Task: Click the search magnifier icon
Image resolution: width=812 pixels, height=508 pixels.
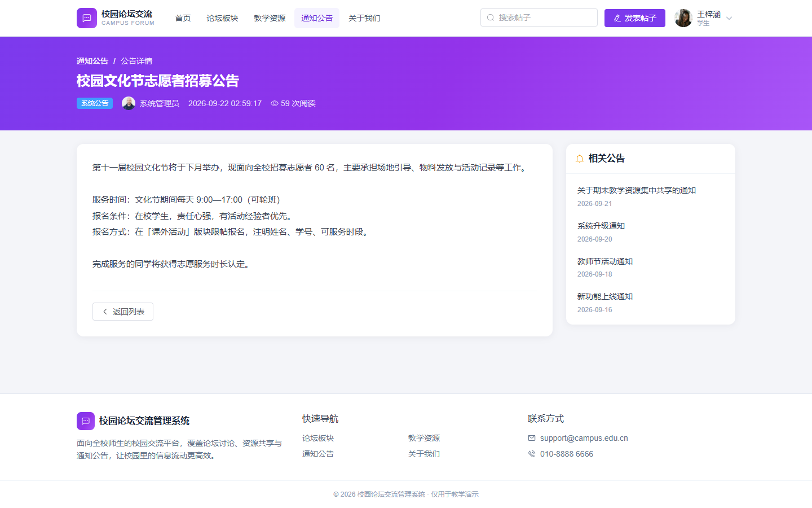Action: [x=491, y=17]
